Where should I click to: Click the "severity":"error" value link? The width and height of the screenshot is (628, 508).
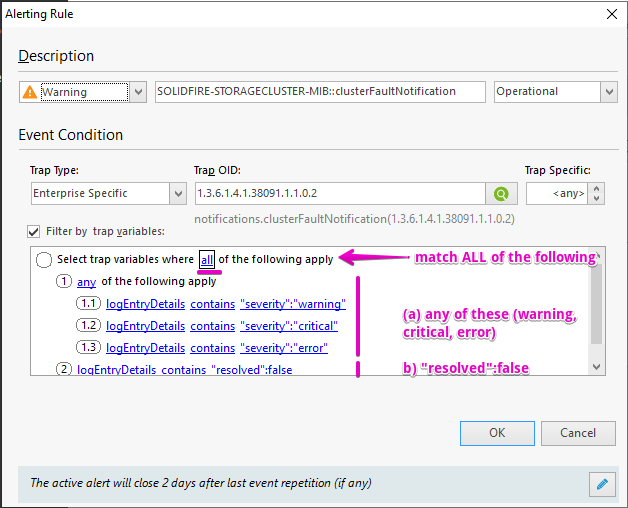click(284, 348)
